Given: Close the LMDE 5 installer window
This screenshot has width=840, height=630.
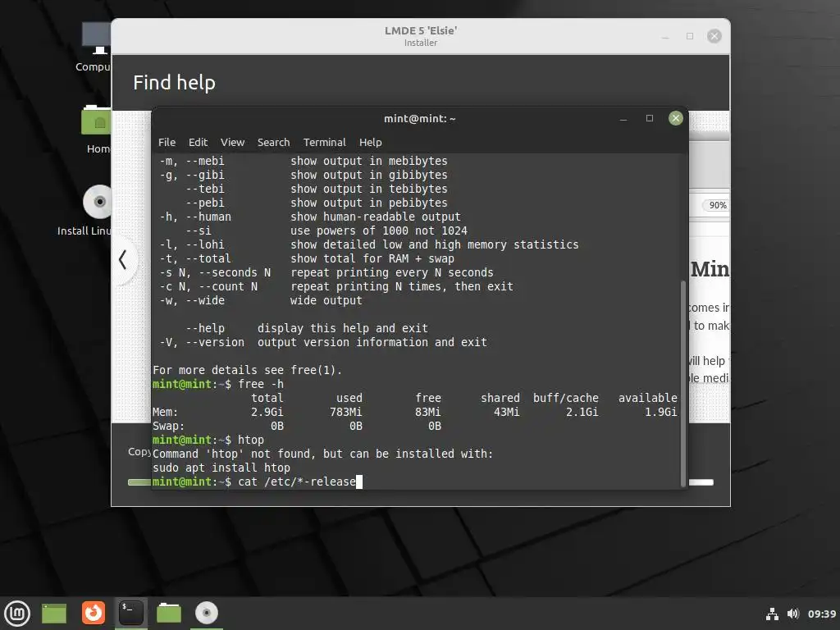Looking at the screenshot, I should point(714,36).
